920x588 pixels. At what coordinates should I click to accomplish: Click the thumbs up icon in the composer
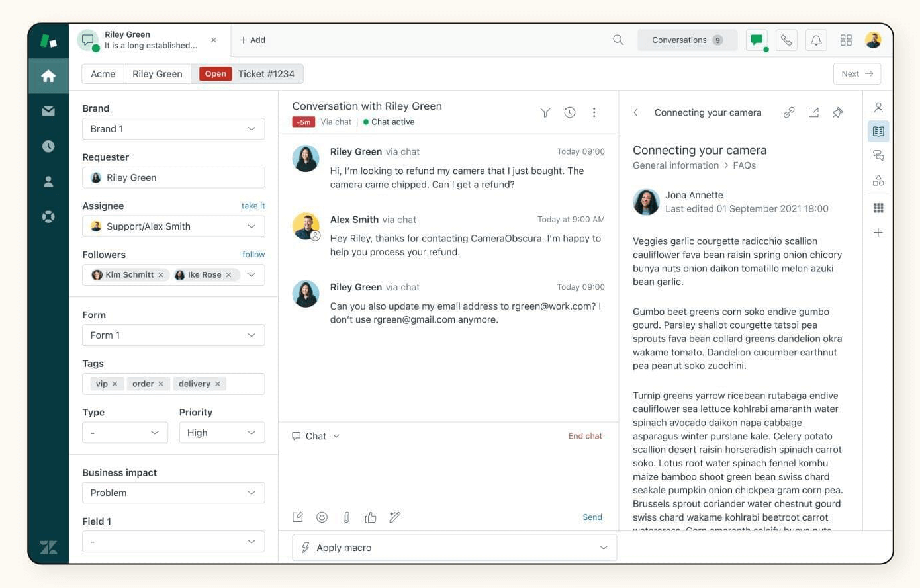point(371,517)
